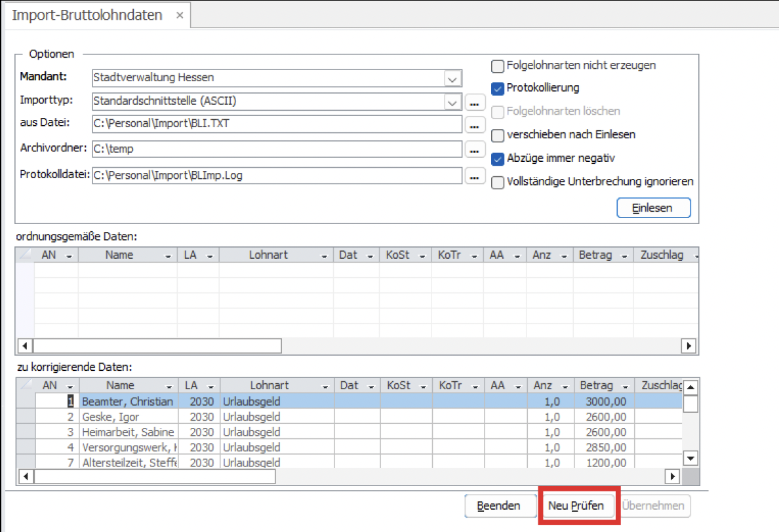Click the Neu Prüfen button

(576, 506)
